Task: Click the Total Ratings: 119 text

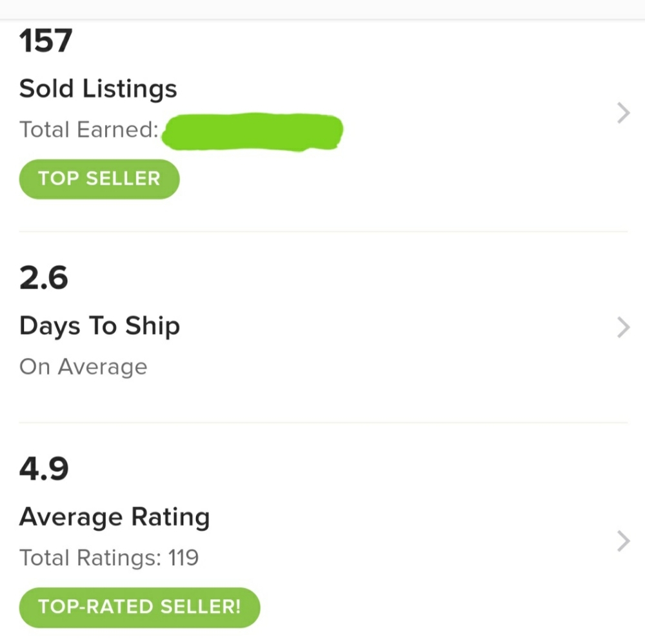Action: (x=109, y=557)
